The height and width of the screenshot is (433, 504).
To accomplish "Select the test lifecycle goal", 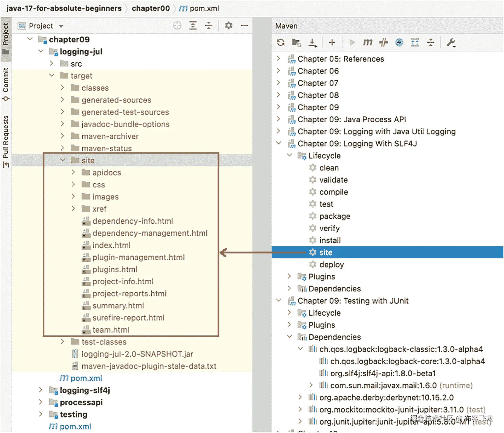I will [326, 204].
